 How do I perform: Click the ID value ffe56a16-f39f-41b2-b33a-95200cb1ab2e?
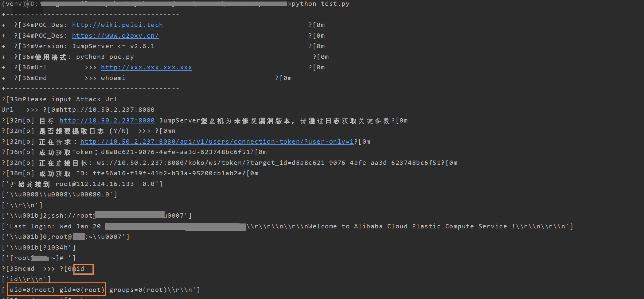167,173
